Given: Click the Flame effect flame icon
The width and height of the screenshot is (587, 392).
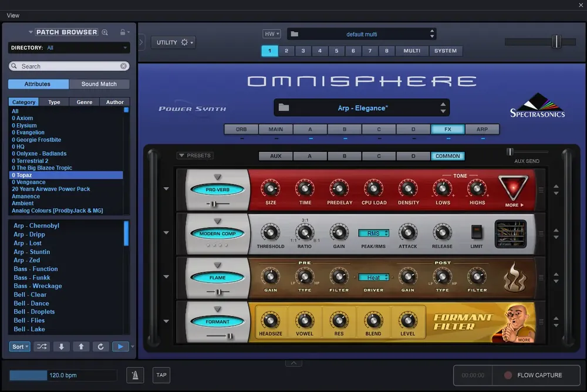Looking at the screenshot, I should (x=515, y=278).
